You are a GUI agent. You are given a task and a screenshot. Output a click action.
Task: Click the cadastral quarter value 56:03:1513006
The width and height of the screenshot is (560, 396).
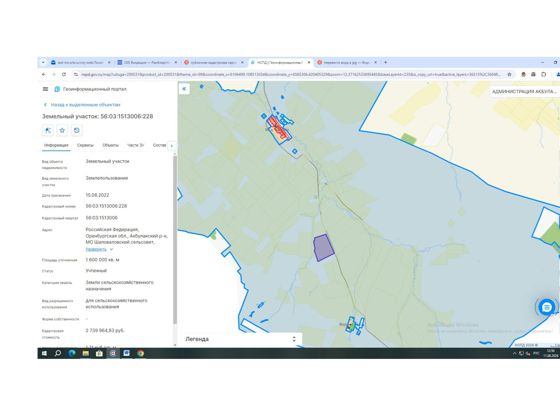coord(101,217)
